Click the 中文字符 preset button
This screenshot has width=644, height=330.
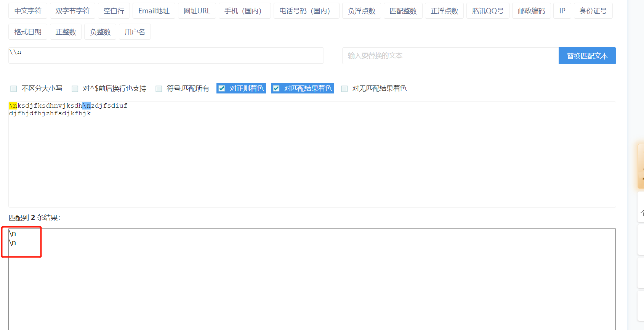click(x=28, y=11)
